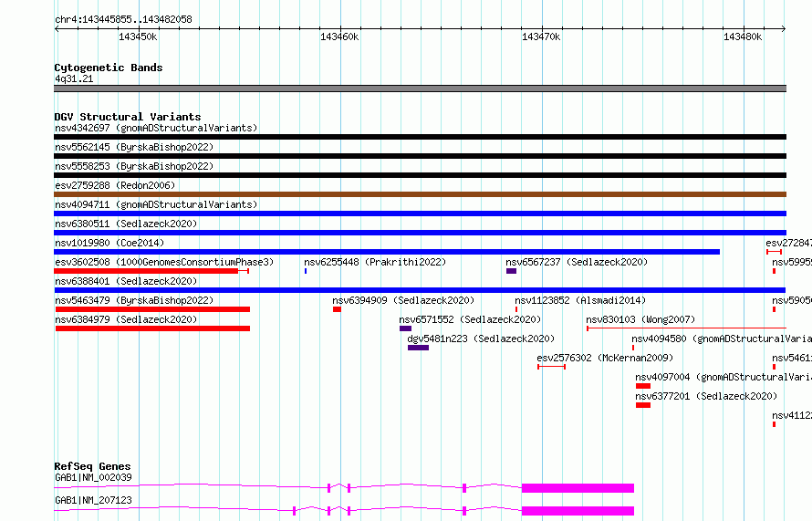
Task: Click the black nsv4342697 variant bar
Action: tap(420, 137)
